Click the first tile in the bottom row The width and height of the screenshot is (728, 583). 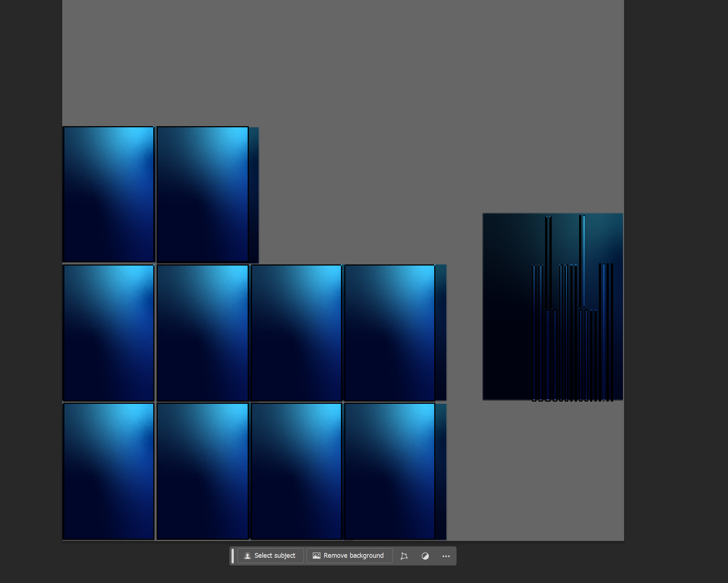coord(109,471)
